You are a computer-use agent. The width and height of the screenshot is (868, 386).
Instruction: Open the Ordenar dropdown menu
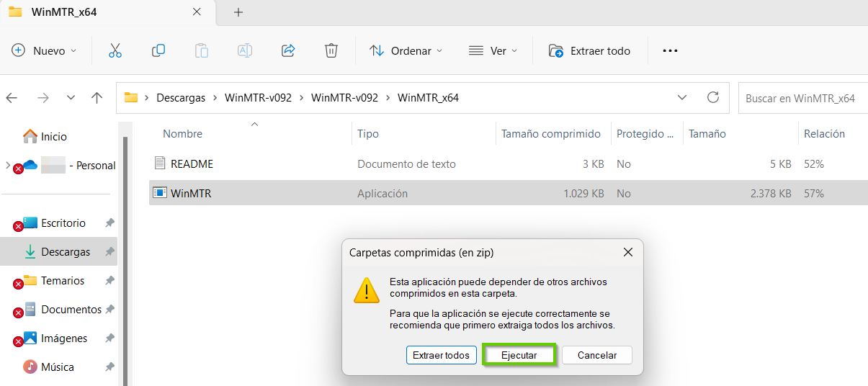(x=406, y=50)
